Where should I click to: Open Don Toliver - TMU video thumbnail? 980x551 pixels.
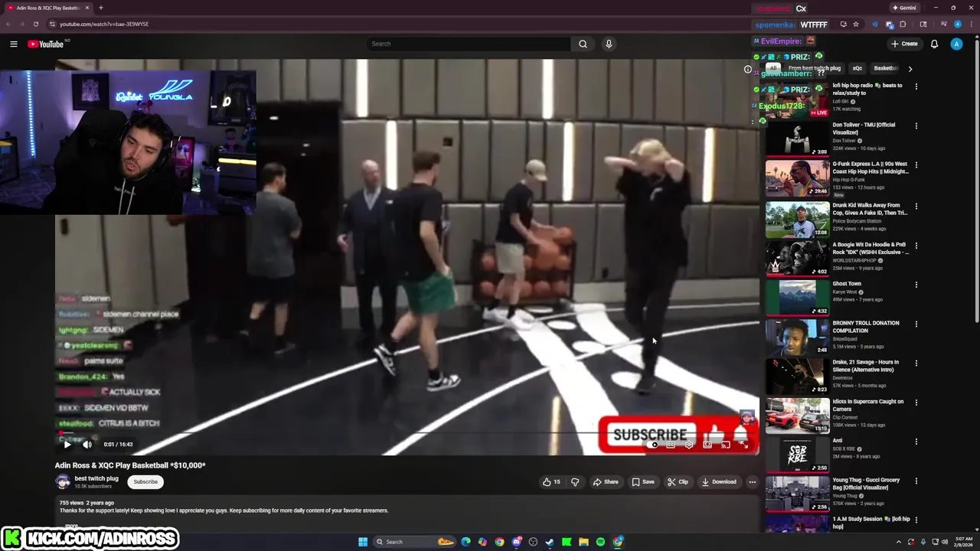[x=797, y=139]
